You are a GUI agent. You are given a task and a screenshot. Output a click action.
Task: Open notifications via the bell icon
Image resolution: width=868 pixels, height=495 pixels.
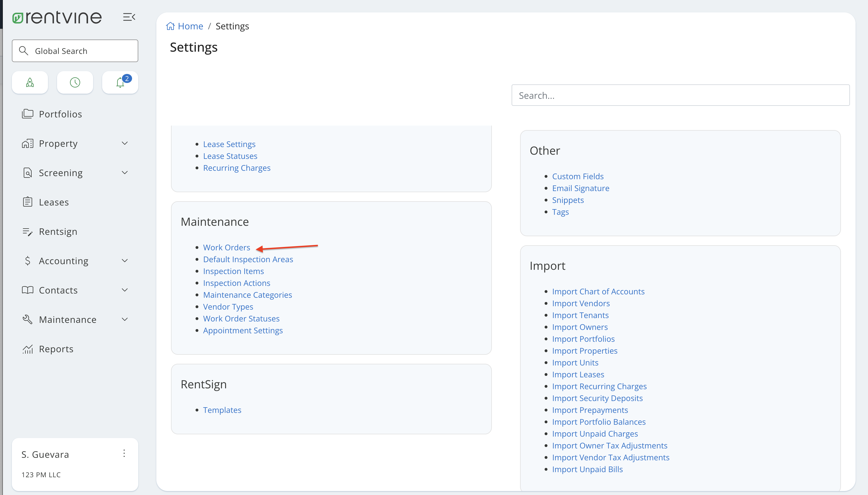(120, 83)
